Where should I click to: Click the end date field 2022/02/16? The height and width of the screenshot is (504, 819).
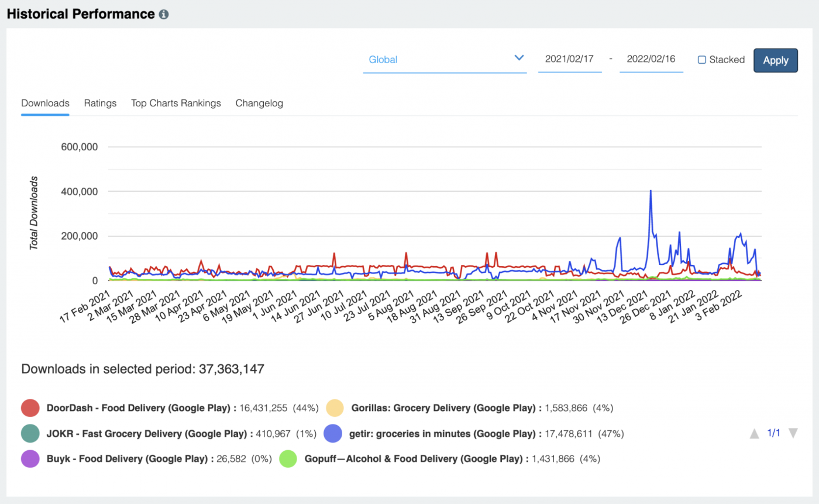tap(651, 59)
